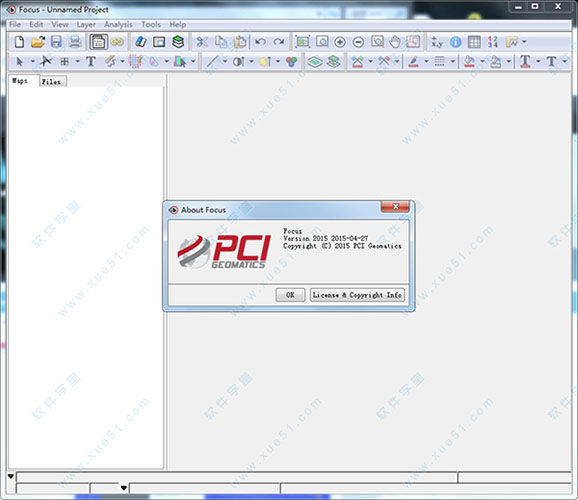The width and height of the screenshot is (578, 500).
Task: Open the attribute table grid icon
Action: (474, 42)
